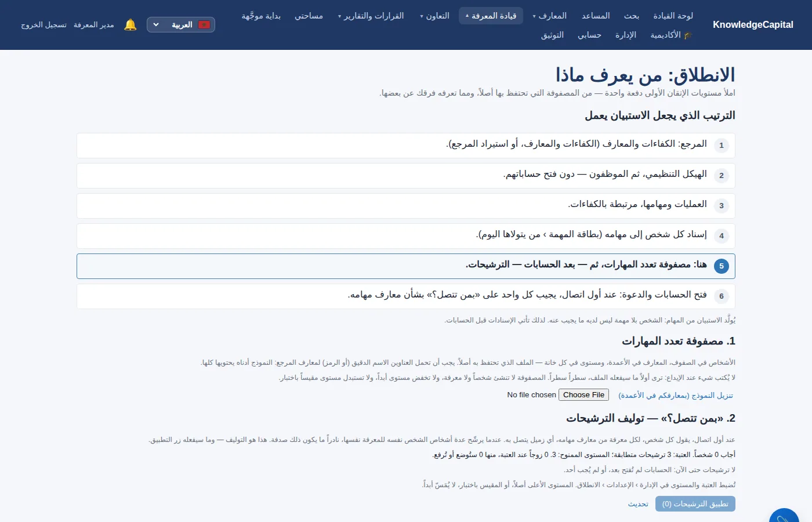812x522 pixels.
Task: Select step 4 إسناد كل شخص row
Action: point(406,236)
